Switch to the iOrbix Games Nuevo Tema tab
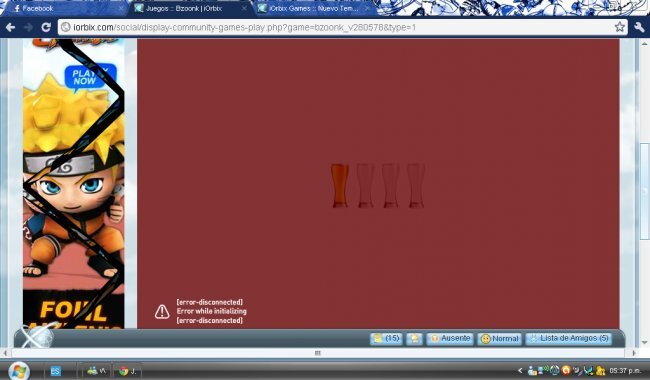This screenshot has width=650, height=380. tap(313, 8)
